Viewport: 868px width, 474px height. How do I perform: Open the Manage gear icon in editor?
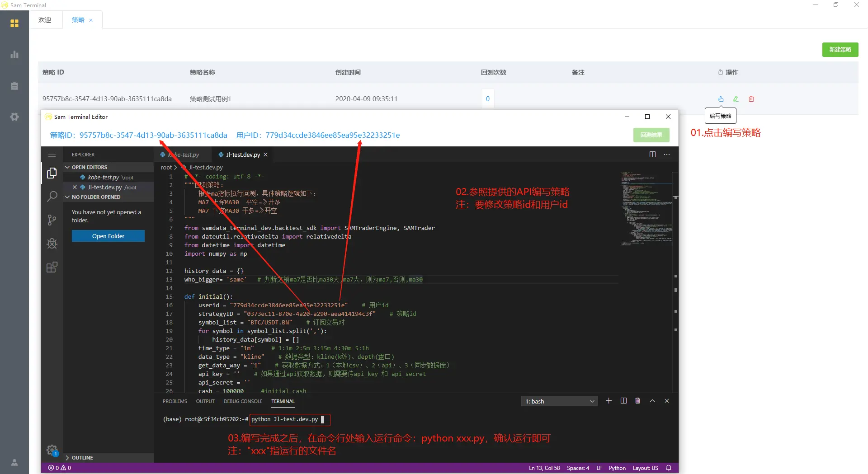point(52,450)
